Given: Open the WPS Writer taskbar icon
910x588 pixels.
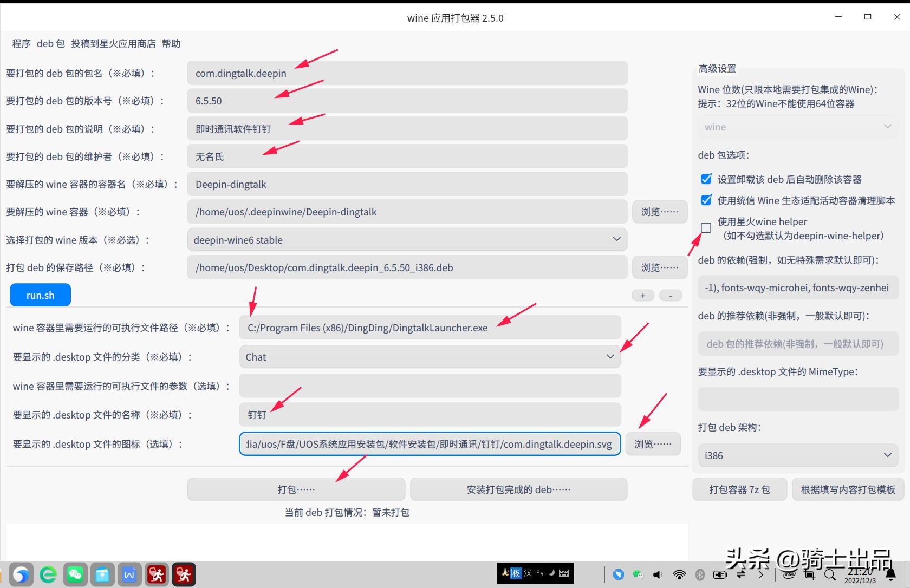Looking at the screenshot, I should [129, 574].
